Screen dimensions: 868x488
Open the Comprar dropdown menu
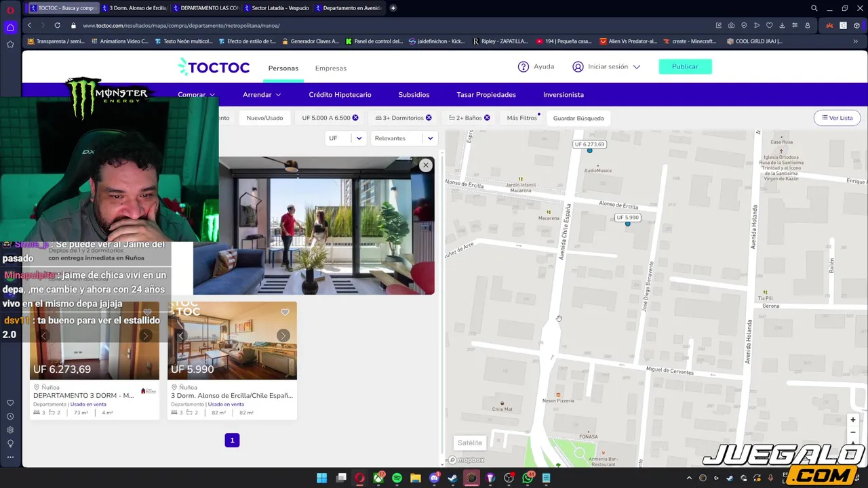point(196,95)
